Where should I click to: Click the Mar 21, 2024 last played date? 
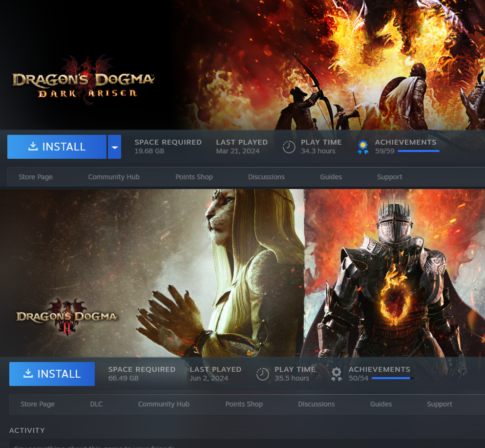tap(237, 151)
